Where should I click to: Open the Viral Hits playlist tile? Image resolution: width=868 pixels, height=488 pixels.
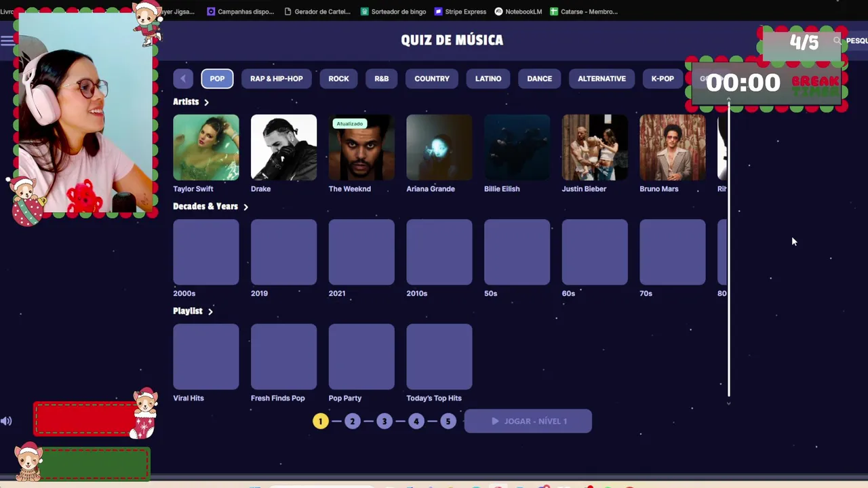pyautogui.click(x=206, y=357)
